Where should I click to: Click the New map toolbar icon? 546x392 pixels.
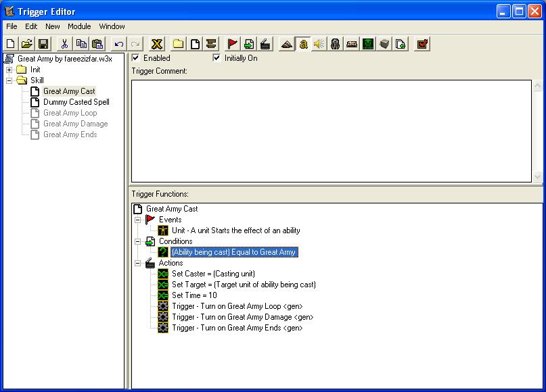pyautogui.click(x=11, y=44)
